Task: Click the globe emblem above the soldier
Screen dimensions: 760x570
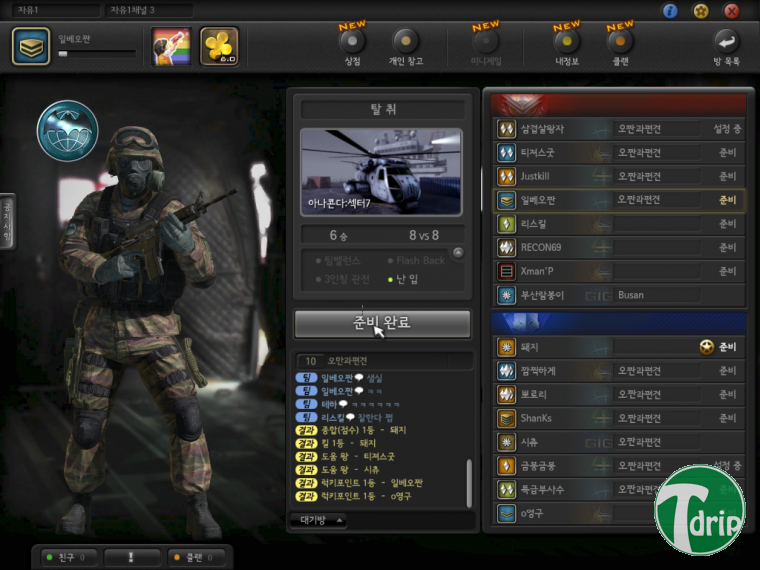Action: (66, 131)
